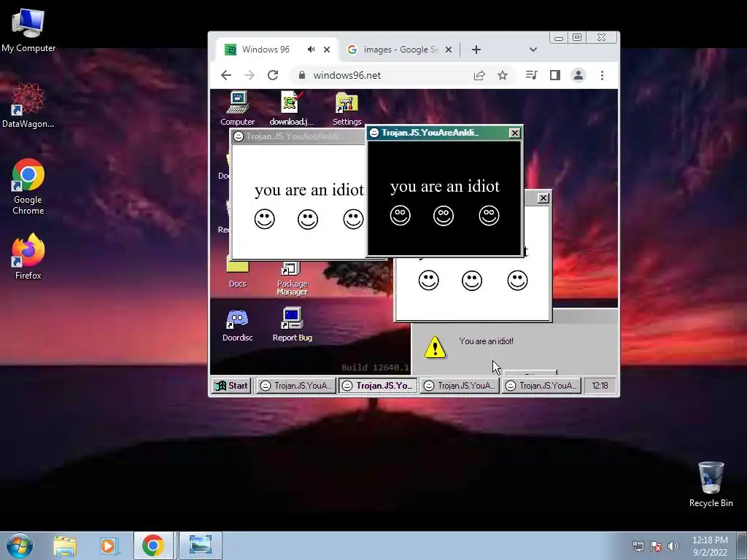Toggle the Chrome side panel icon

[554, 75]
